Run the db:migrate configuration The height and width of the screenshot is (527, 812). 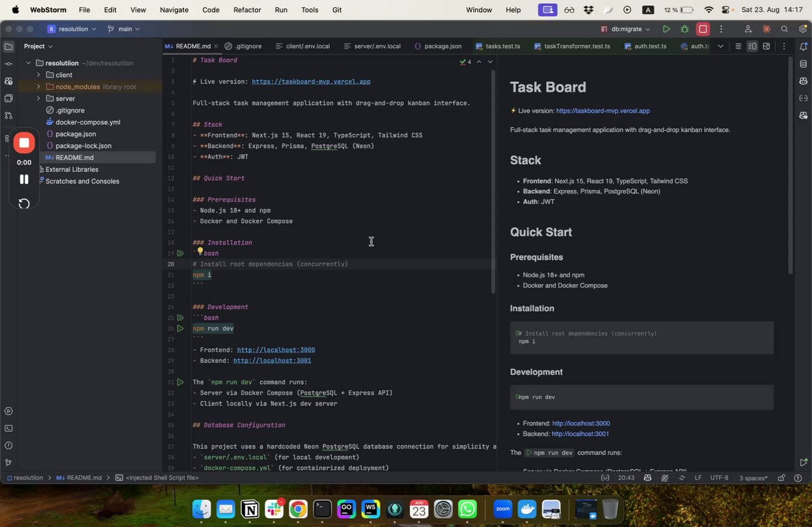[x=666, y=29]
